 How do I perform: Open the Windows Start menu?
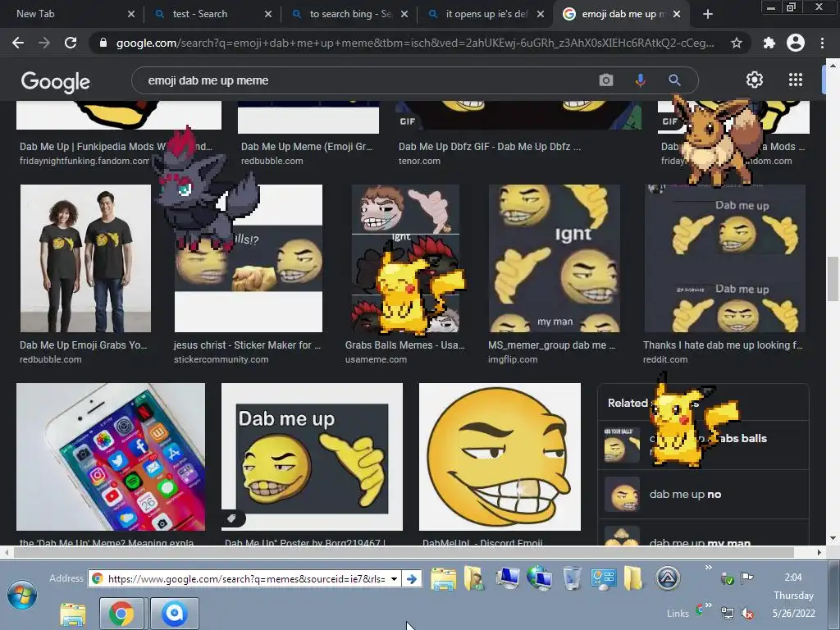(x=22, y=596)
